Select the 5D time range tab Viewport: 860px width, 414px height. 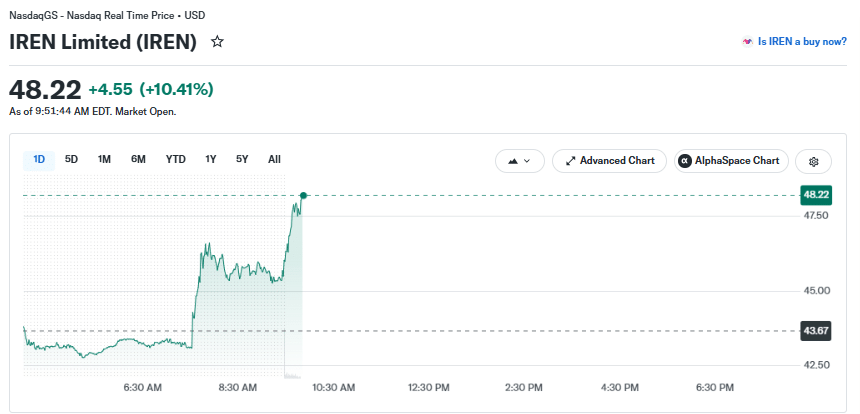pos(71,160)
